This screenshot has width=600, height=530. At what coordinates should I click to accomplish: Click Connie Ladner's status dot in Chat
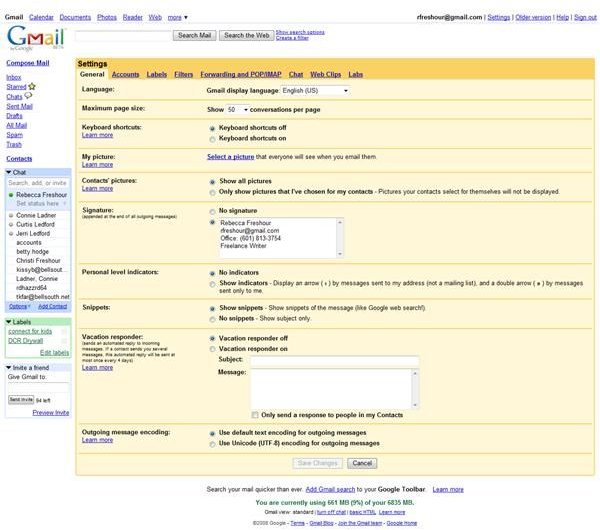11,215
